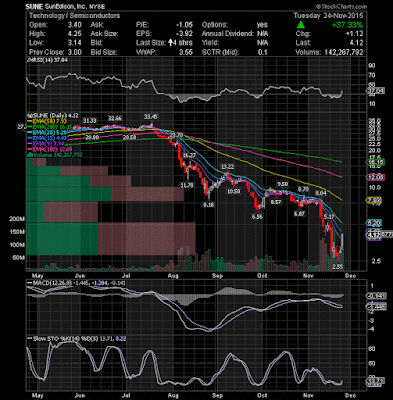The image size is (393, 400).
Task: Click the date Tuesday 24-Nov-2015
Action: tap(328, 16)
